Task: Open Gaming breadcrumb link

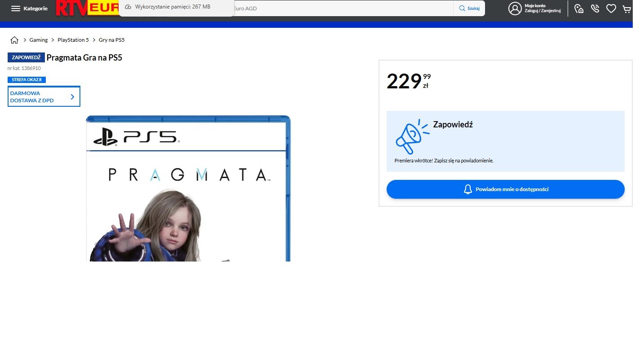Action: (x=39, y=40)
